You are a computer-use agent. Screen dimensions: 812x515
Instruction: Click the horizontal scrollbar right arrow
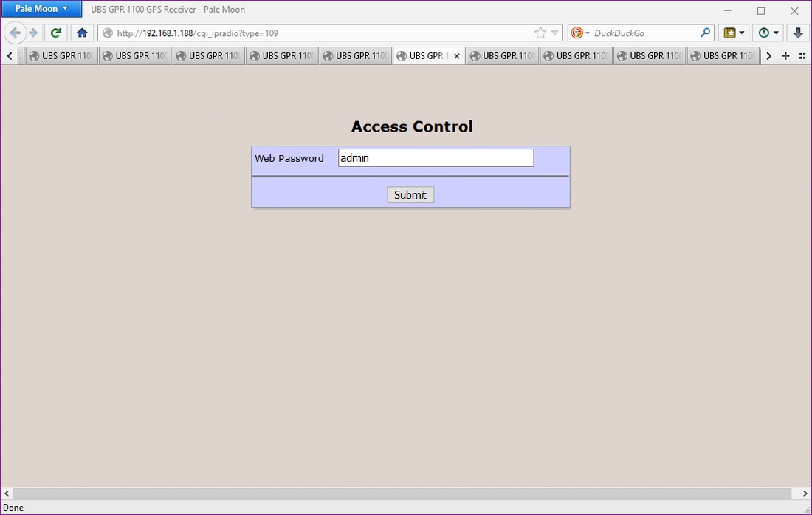pos(805,494)
